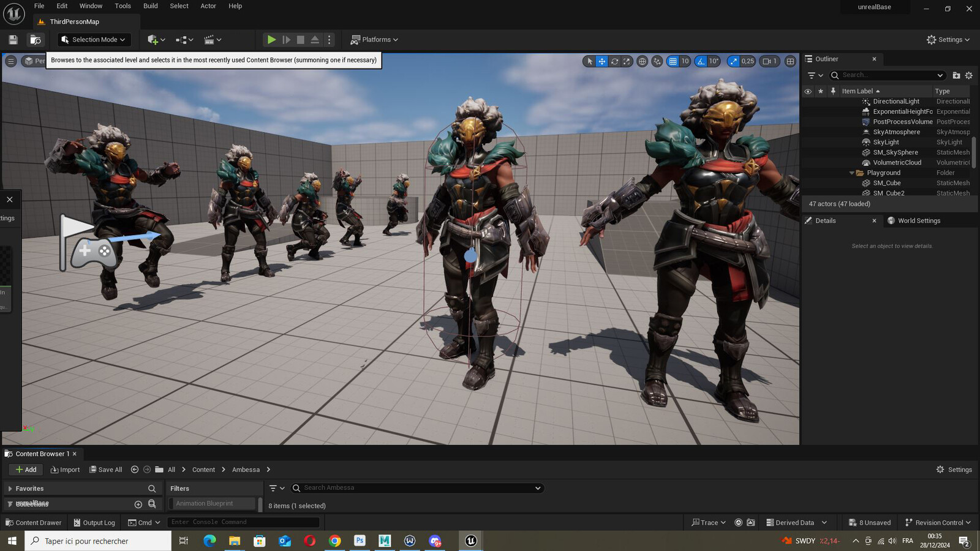
Task: Open the Platforms dropdown
Action: (374, 40)
